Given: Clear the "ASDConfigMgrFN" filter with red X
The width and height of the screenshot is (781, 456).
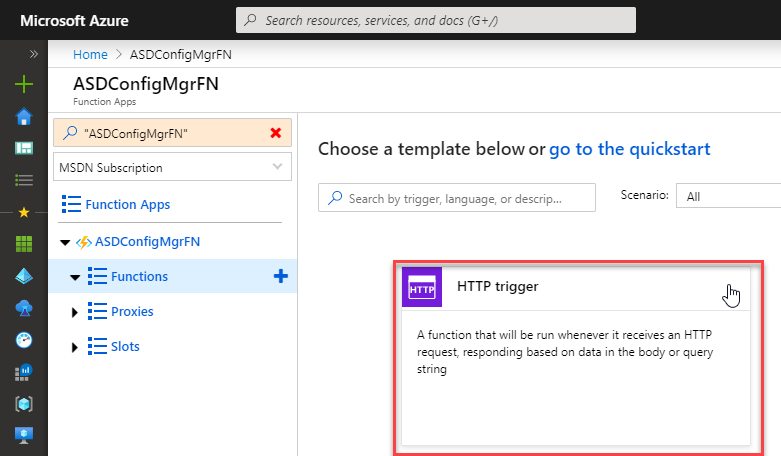Looking at the screenshot, I should pyautogui.click(x=276, y=133).
